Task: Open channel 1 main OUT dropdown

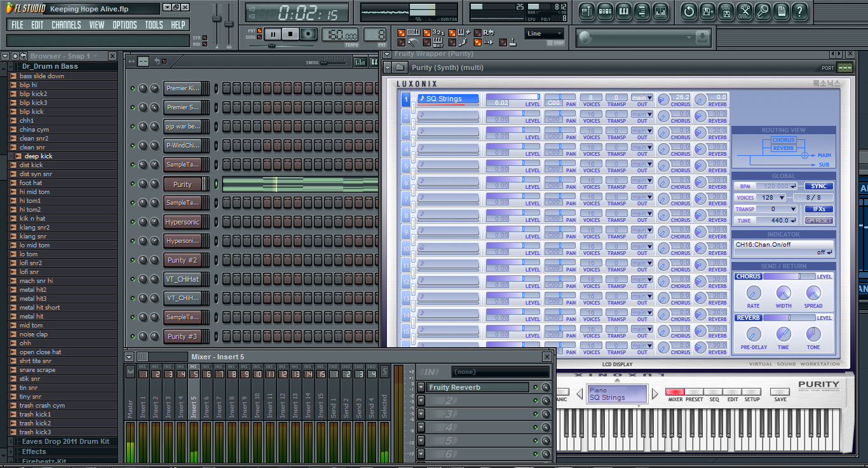Action: point(642,98)
